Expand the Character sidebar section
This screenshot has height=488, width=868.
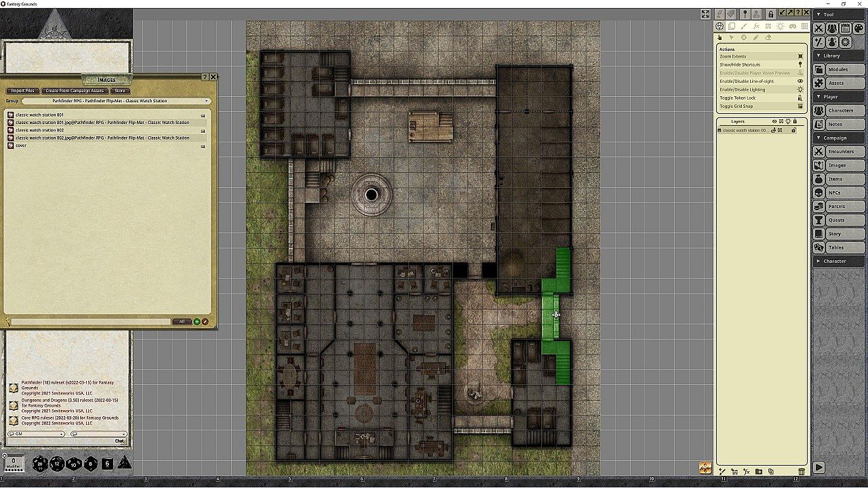838,261
